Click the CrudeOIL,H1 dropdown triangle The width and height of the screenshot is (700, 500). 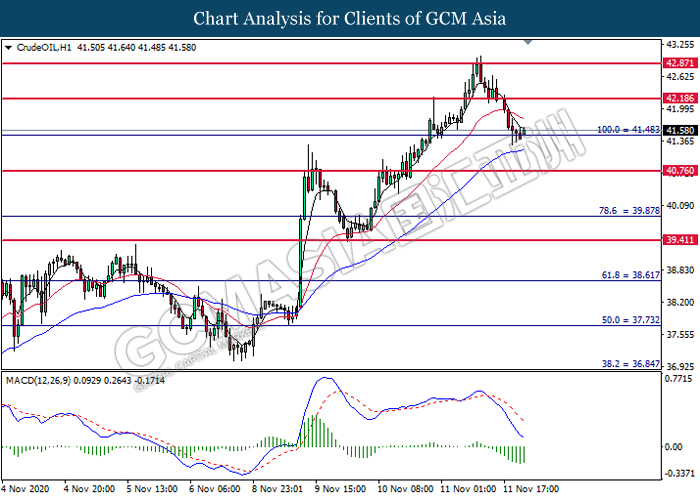click(x=8, y=48)
